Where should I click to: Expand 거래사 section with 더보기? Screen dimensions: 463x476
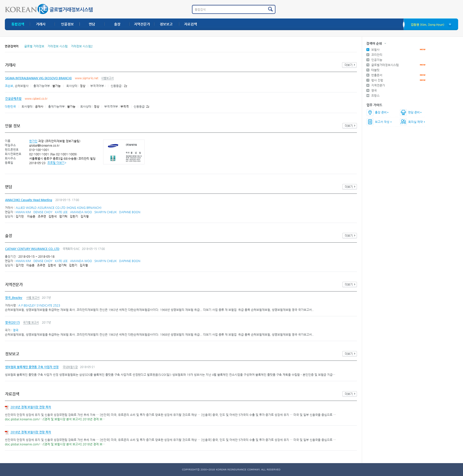pos(349,65)
